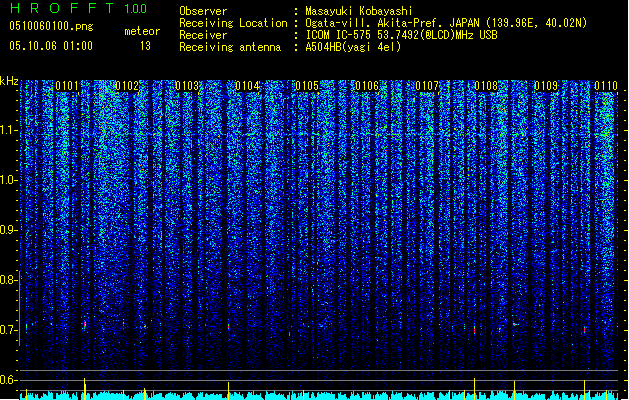The image size is (629, 400).
Task: Click the 0105 time marker
Action: click(x=307, y=86)
